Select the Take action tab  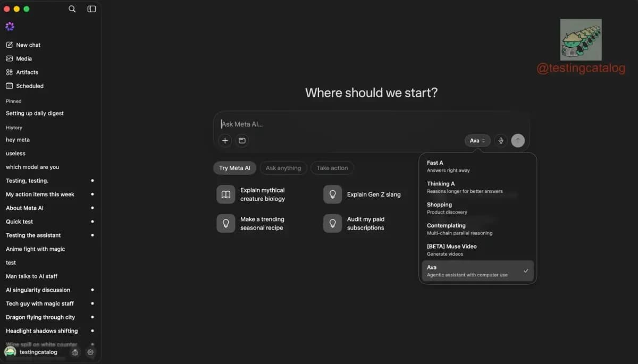(332, 168)
